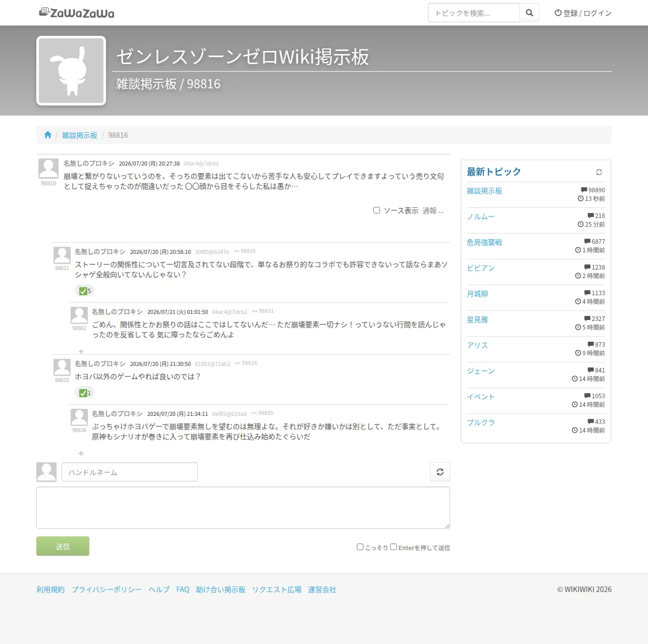Open the リクエスト広場 footer link
This screenshot has height=644, width=648.
tap(277, 589)
